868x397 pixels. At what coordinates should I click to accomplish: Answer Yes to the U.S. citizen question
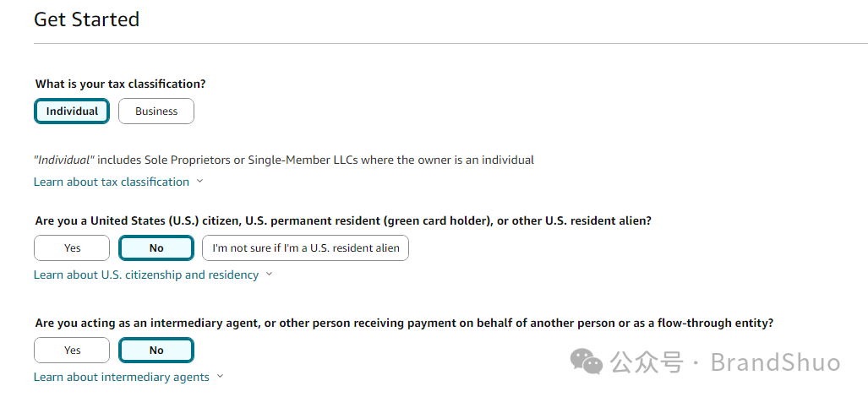(x=72, y=247)
